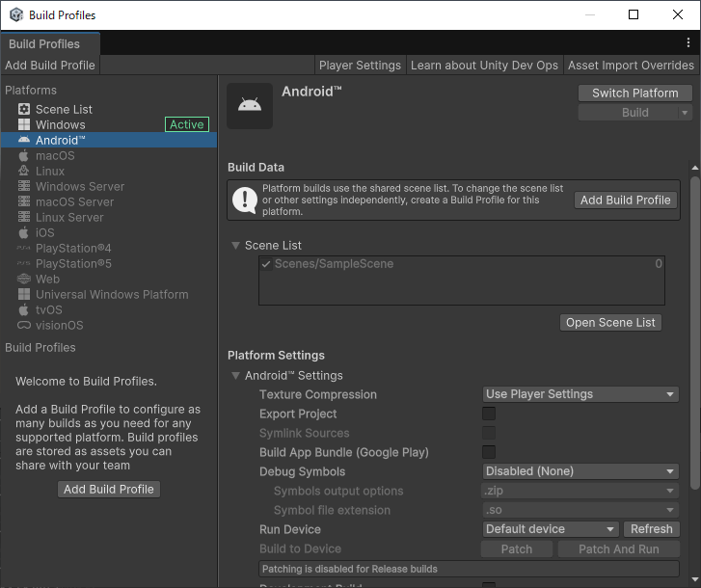701x588 pixels.
Task: Click Add Build Profile under the welcome text
Action: point(109,490)
